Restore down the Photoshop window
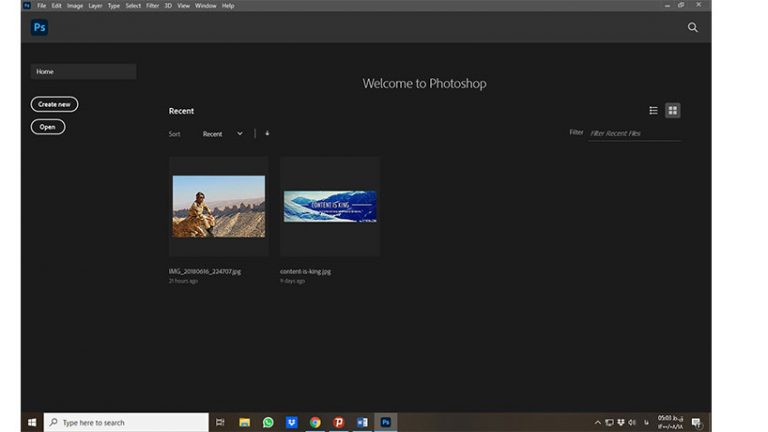 pos(681,5)
